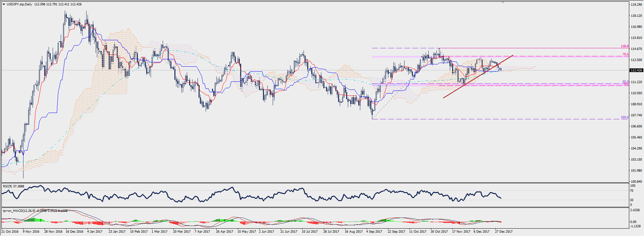Image resolution: width=644 pixels, height=236 pixels.
Task: Click the date label 27 Dec 2017
Action: (x=504, y=232)
